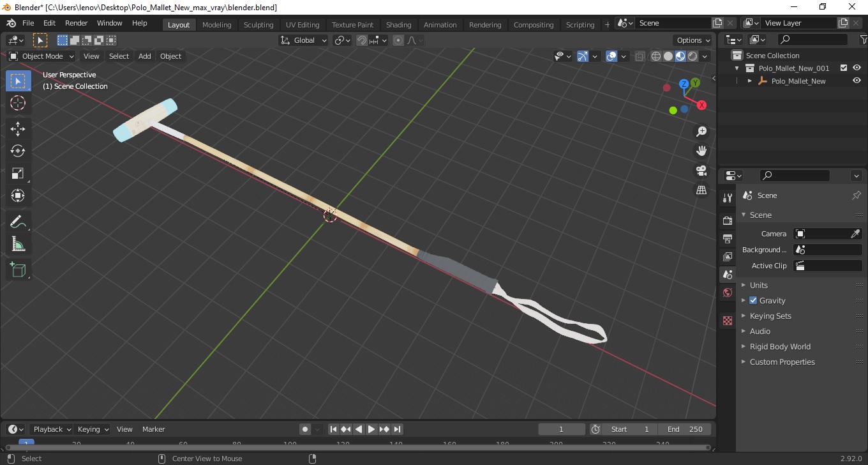Click the Start frame field
This screenshot has width=868, height=465.
coord(629,429)
